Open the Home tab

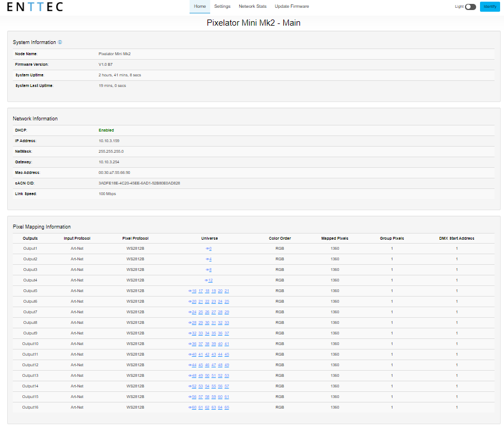pyautogui.click(x=200, y=7)
